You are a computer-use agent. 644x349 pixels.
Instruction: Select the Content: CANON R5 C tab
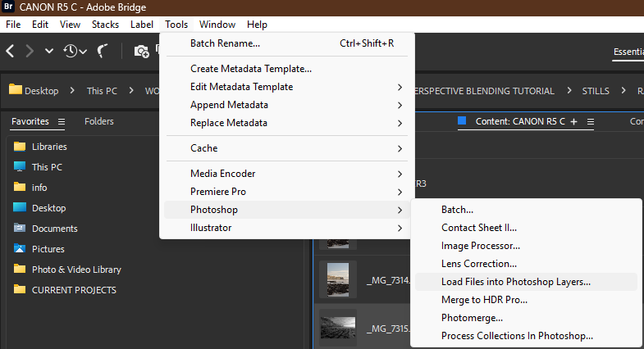[520, 122]
